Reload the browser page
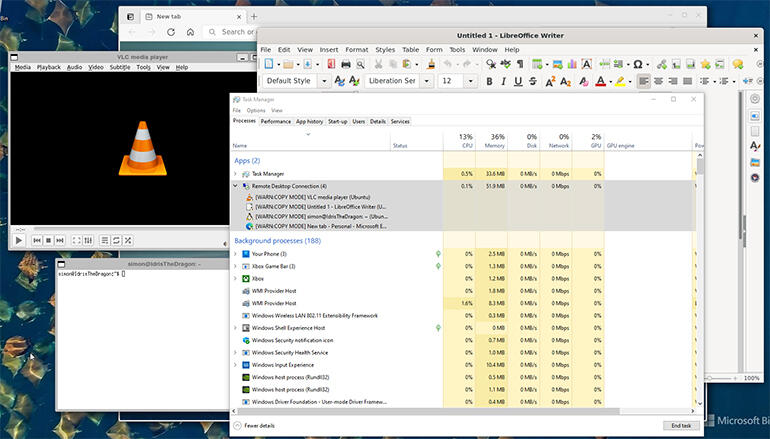This screenshot has height=439, width=770. pyautogui.click(x=171, y=32)
